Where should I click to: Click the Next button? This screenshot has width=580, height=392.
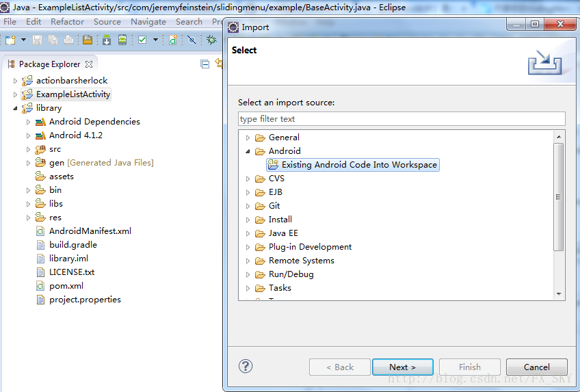point(403,367)
